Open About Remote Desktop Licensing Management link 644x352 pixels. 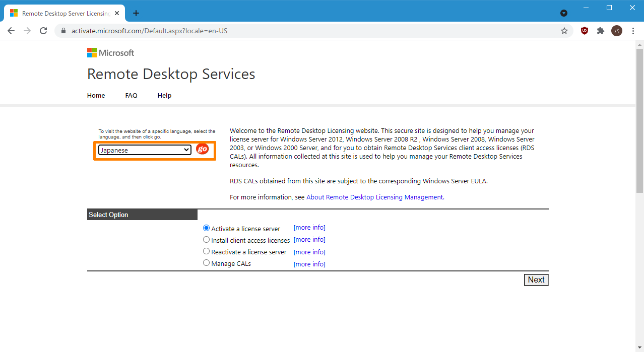[375, 197]
